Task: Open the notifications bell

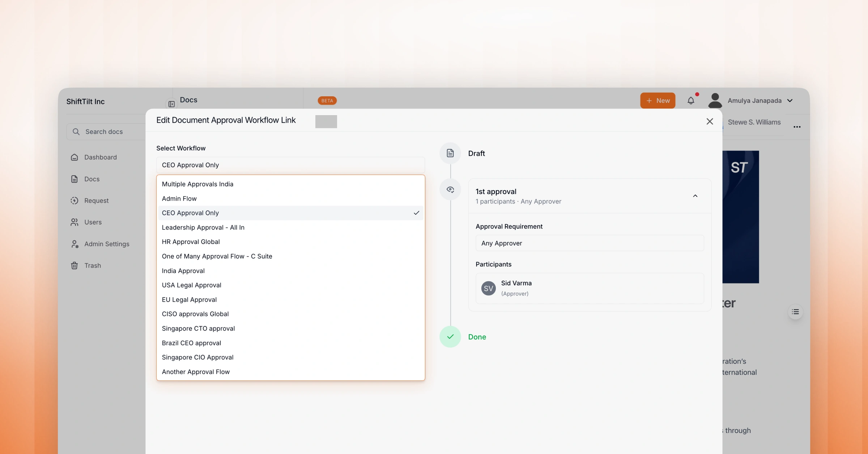Action: point(691,101)
